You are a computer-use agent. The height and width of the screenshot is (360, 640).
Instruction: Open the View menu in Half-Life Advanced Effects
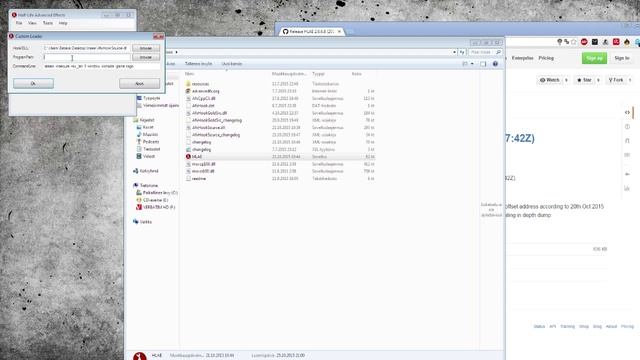(32, 23)
